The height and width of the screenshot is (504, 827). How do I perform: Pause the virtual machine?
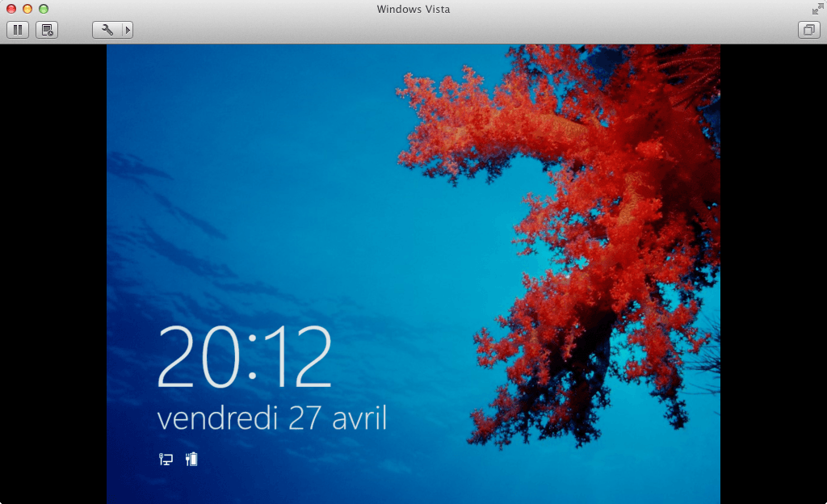click(x=18, y=30)
